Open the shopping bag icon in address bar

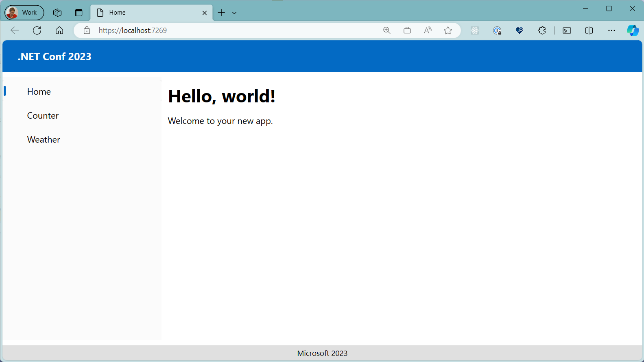click(407, 30)
